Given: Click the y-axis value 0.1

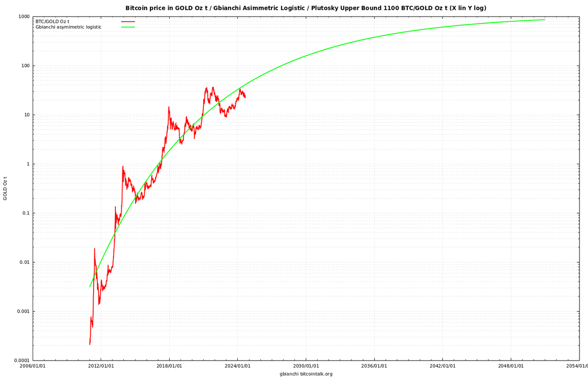Looking at the screenshot, I should (26, 213).
